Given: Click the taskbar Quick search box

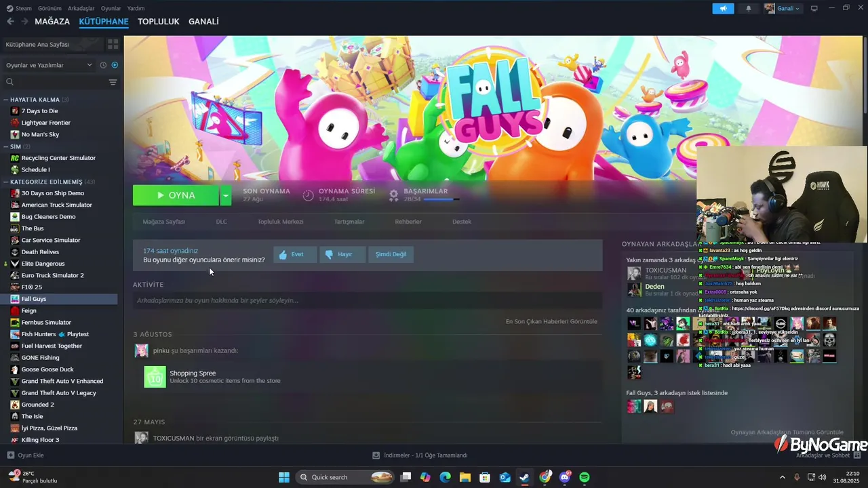Looking at the screenshot, I should (x=346, y=477).
